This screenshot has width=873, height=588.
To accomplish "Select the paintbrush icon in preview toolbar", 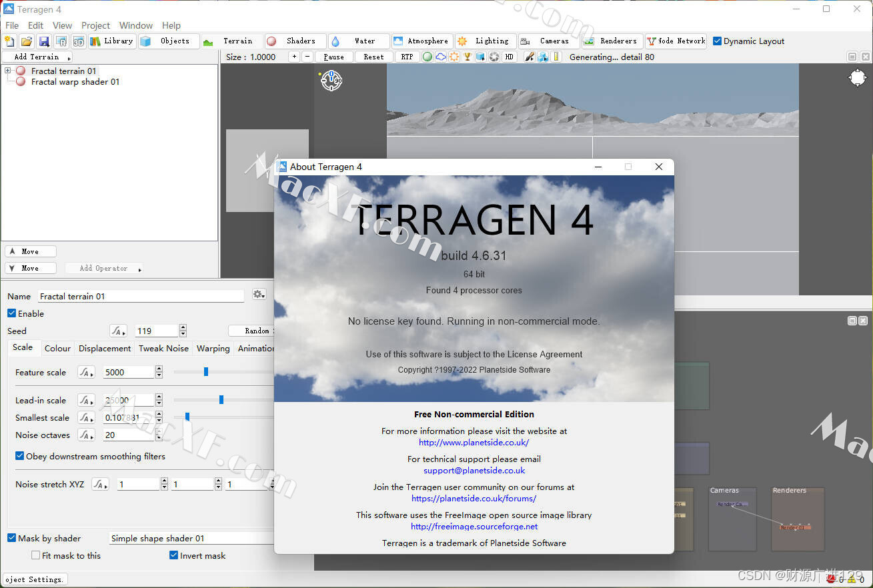I will coord(529,57).
